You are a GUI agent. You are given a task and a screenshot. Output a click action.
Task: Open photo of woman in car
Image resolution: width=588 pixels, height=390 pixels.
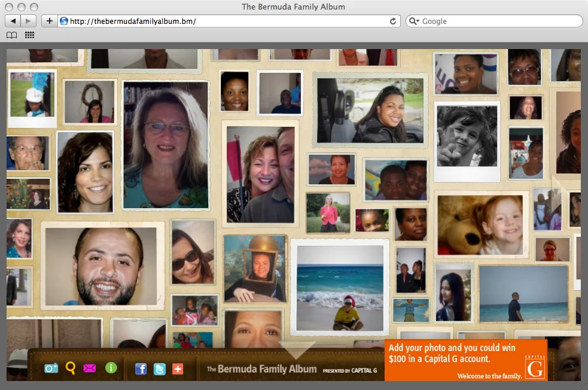click(x=370, y=110)
